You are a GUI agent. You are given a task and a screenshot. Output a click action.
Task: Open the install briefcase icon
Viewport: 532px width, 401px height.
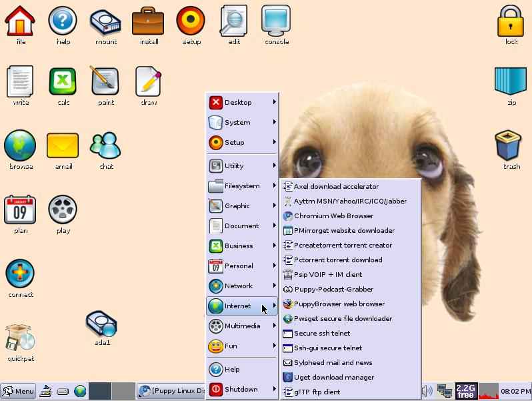[148, 22]
